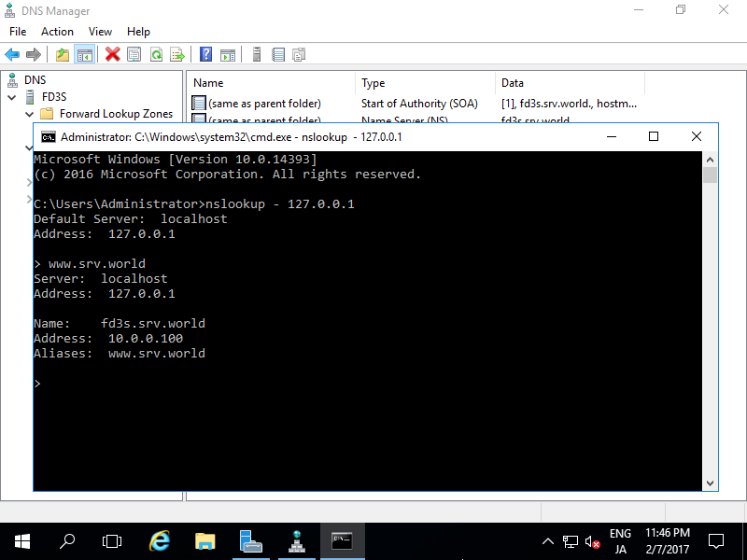Click the Command Prompt icon in the taskbar
Screen dimensions: 747x560
(342, 541)
